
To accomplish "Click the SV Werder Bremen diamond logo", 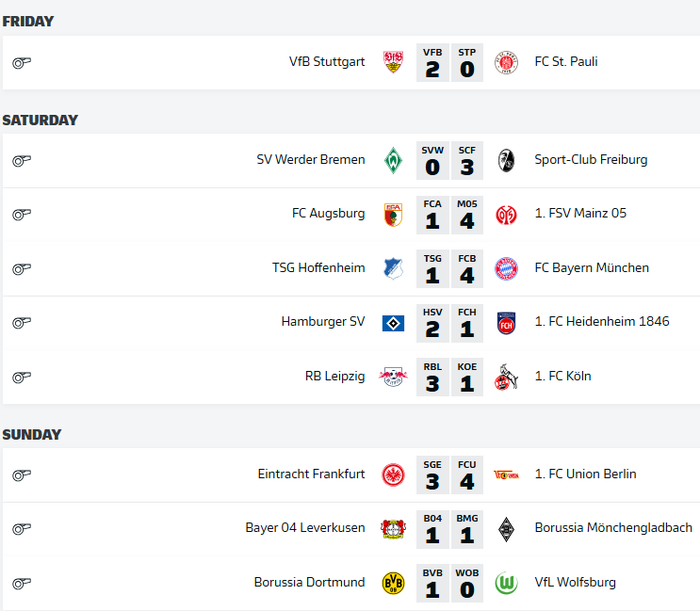I will tap(393, 160).
